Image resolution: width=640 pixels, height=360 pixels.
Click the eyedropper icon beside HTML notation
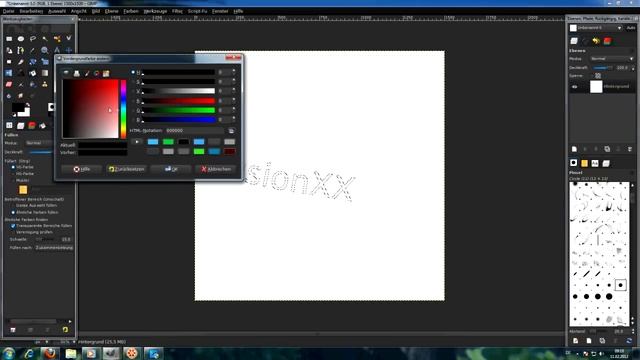231,131
